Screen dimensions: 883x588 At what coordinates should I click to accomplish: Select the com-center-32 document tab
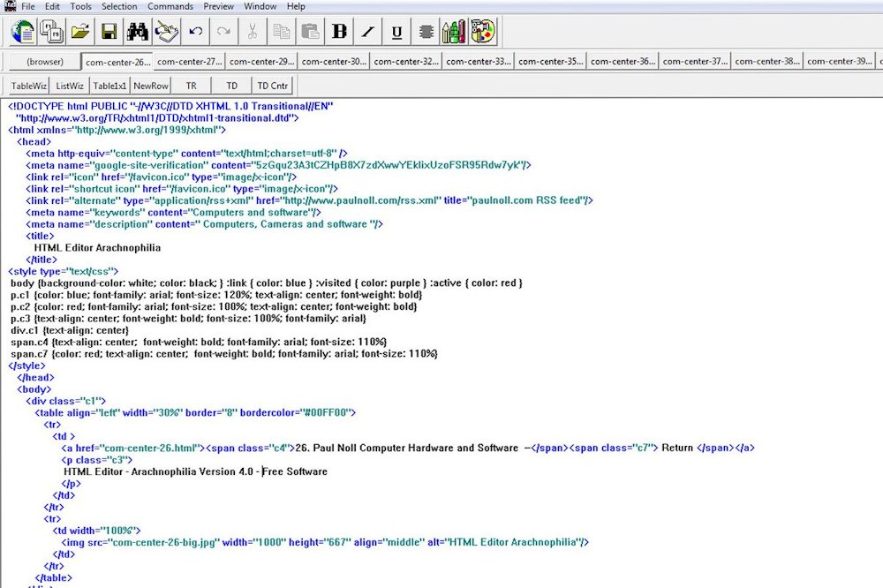pyautogui.click(x=405, y=62)
